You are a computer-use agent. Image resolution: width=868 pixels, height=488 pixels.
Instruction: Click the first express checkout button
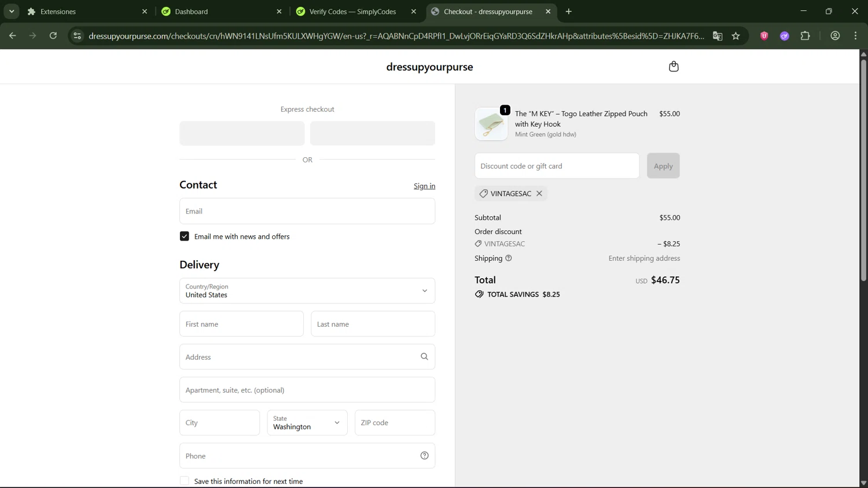click(x=242, y=134)
